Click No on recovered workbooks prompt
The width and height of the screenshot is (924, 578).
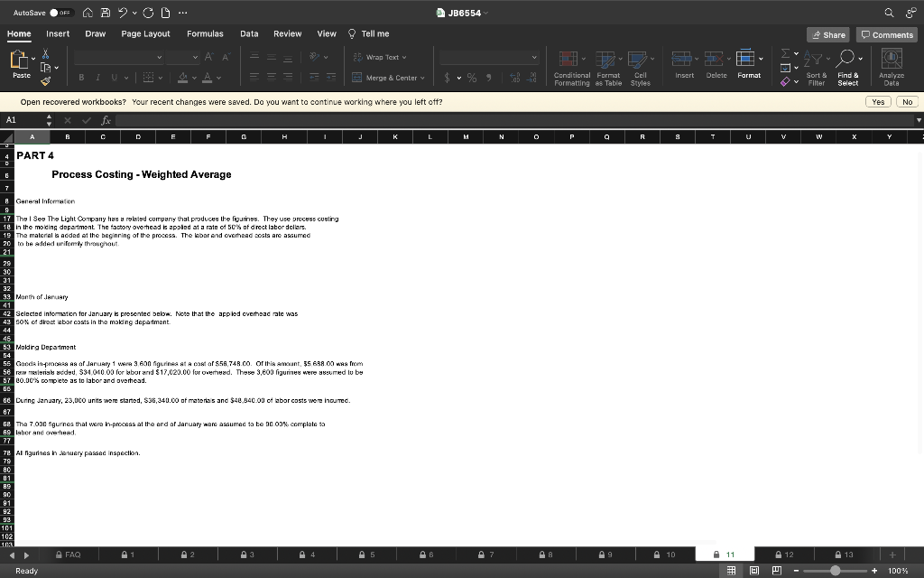click(907, 102)
